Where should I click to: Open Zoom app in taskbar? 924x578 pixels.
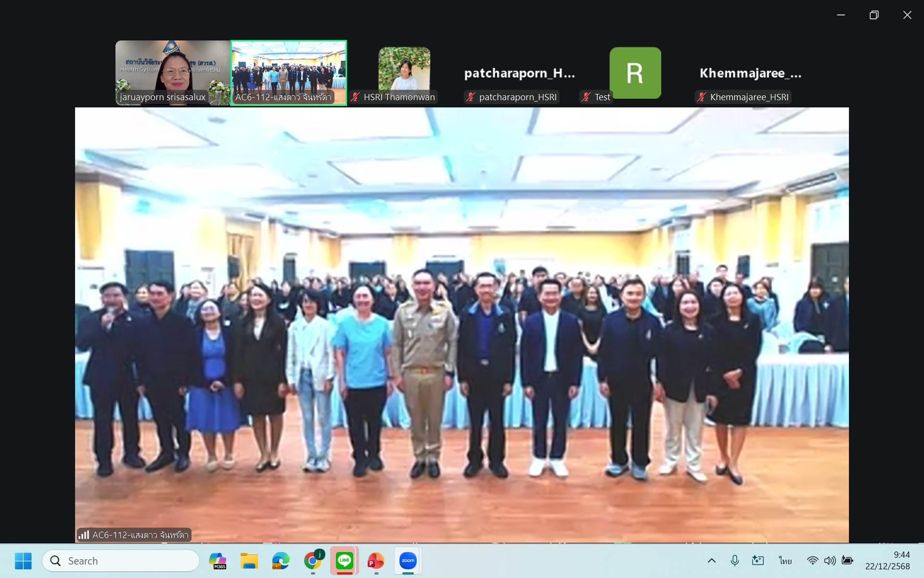[408, 561]
